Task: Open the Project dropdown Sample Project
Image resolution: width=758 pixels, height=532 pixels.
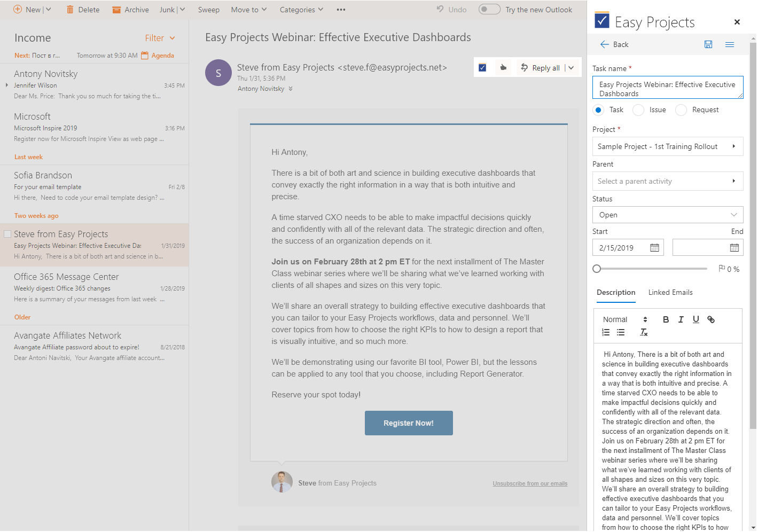Action: (668, 146)
